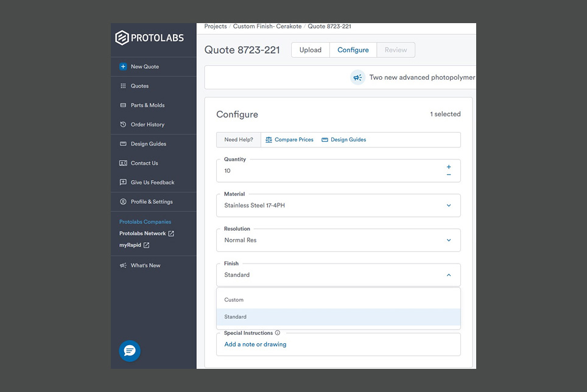Click the Quotes grid icon in sidebar
587x392 pixels.
click(x=123, y=86)
